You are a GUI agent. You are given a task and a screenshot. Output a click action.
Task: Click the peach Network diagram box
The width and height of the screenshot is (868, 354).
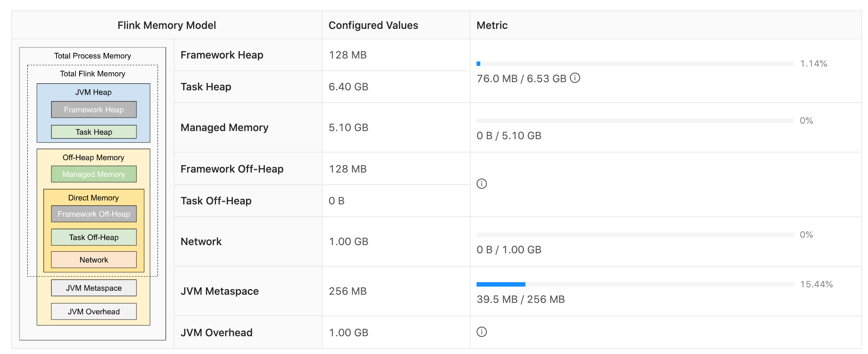tap(94, 260)
